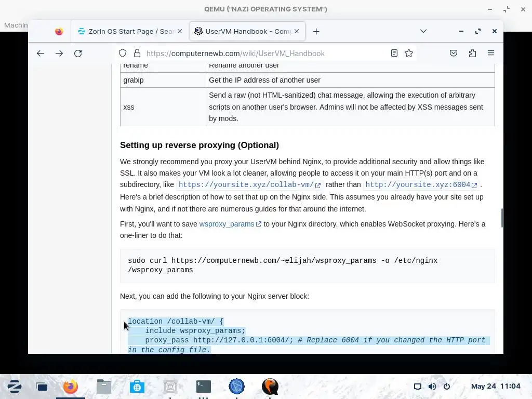This screenshot has width=532, height=399.
Task: Open the workspaces overview icon in taskbar
Action: 42,387
